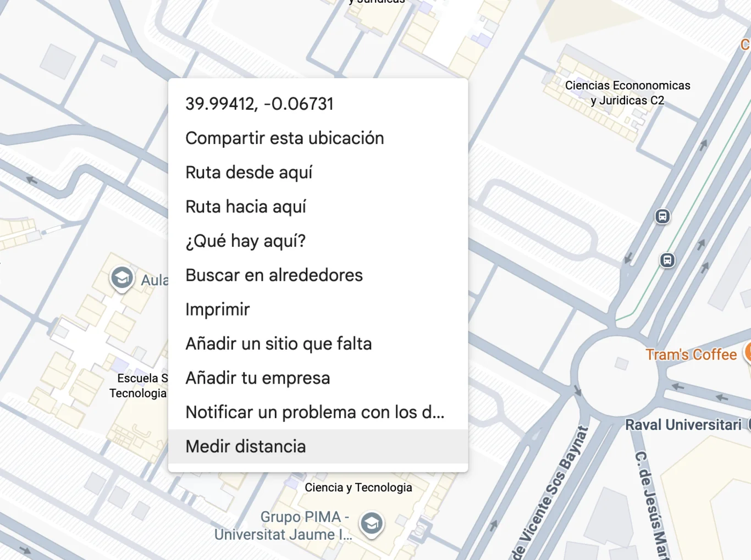
Task: Choose the "Imprimir" menu option
Action: (x=217, y=309)
